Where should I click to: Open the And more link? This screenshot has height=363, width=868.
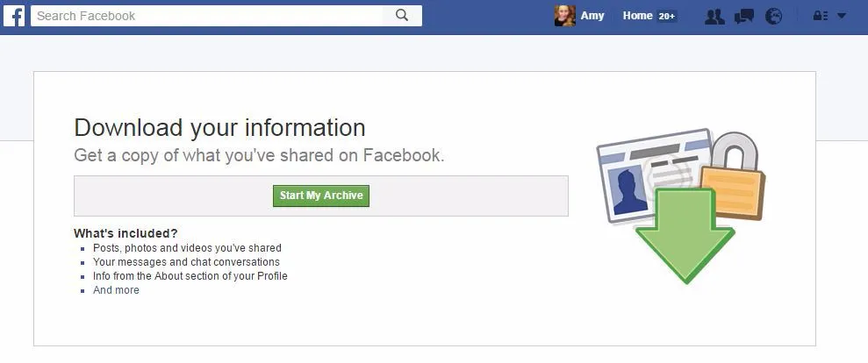click(x=116, y=290)
